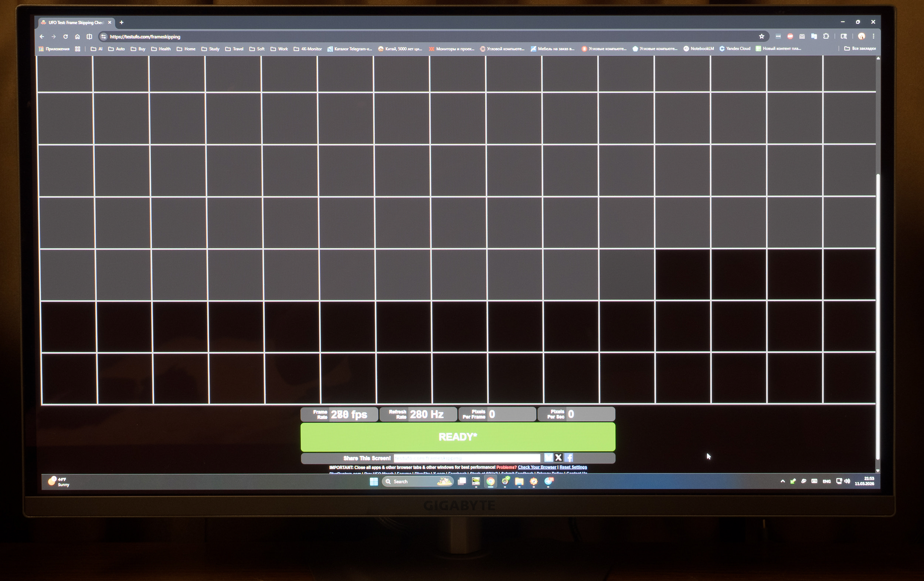Click the Reset Settings link
The height and width of the screenshot is (581, 924).
573,467
